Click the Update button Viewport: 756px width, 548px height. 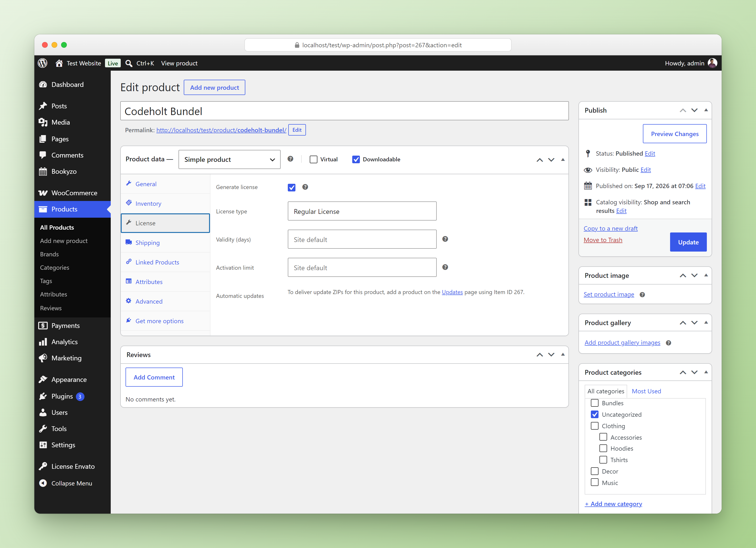pyautogui.click(x=688, y=242)
